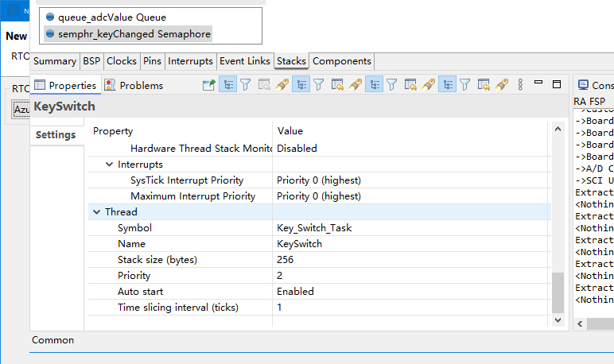Image resolution: width=614 pixels, height=364 pixels.
Task: Edit the Symbol value Key_Switch_Task
Action: 411,228
